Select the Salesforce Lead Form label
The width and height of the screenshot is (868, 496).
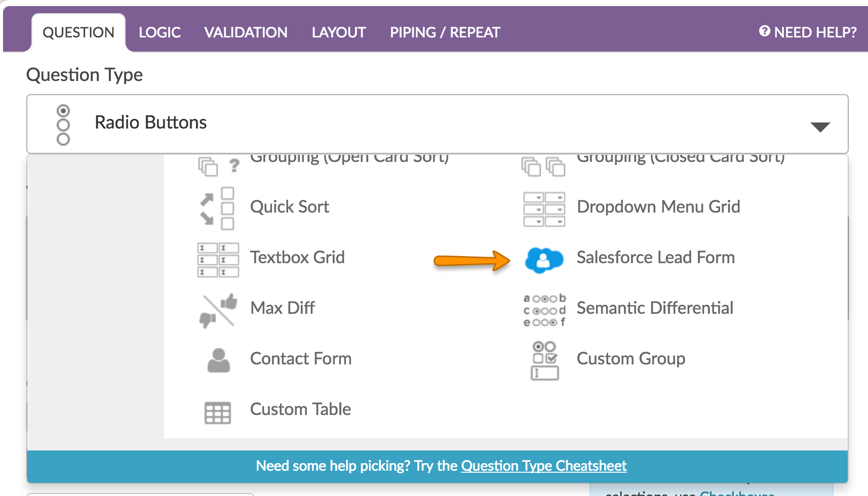[x=655, y=258]
